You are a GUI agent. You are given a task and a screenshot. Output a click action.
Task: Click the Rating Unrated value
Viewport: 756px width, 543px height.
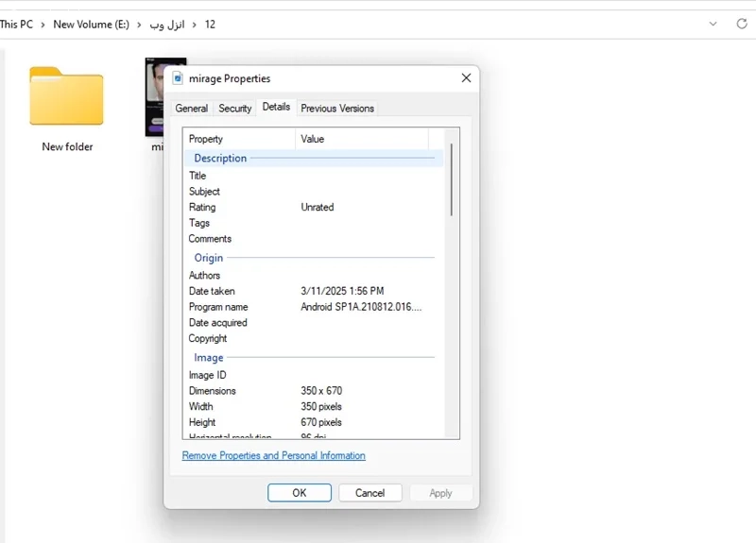318,207
